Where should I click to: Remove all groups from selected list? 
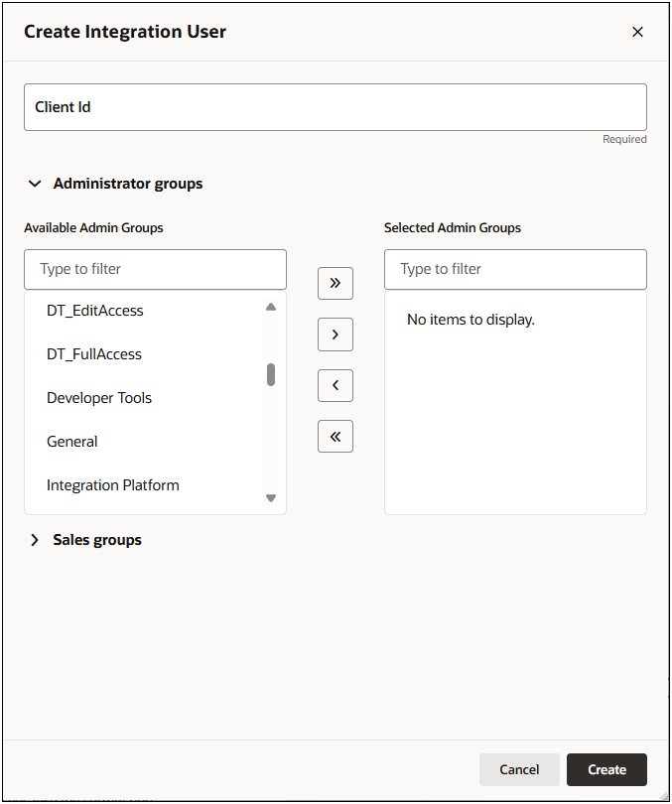336,437
